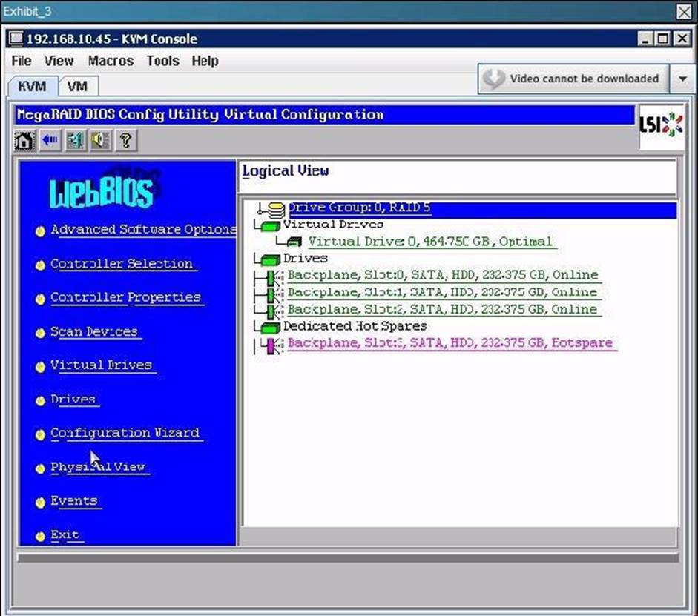
Task: Select the Slot 1 SATA drive entry
Action: click(442, 292)
